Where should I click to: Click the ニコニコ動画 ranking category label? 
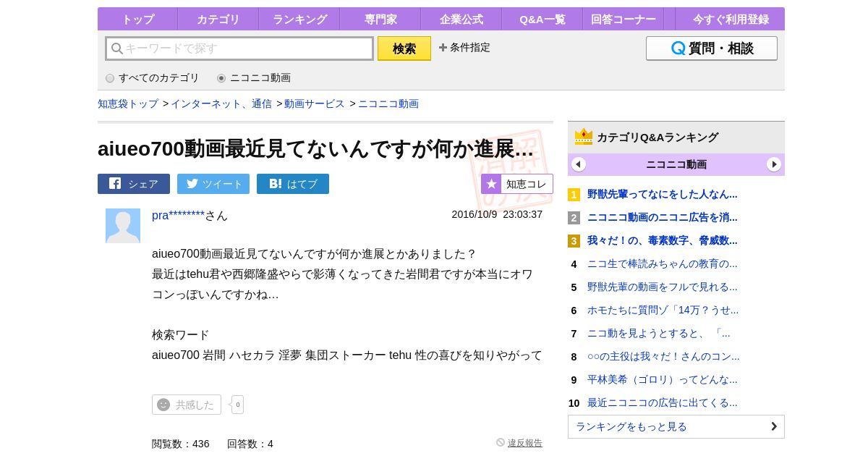[676, 164]
